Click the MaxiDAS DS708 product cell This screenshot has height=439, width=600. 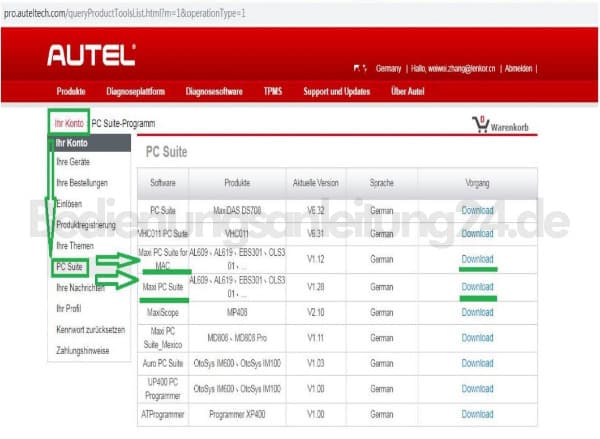point(237,211)
